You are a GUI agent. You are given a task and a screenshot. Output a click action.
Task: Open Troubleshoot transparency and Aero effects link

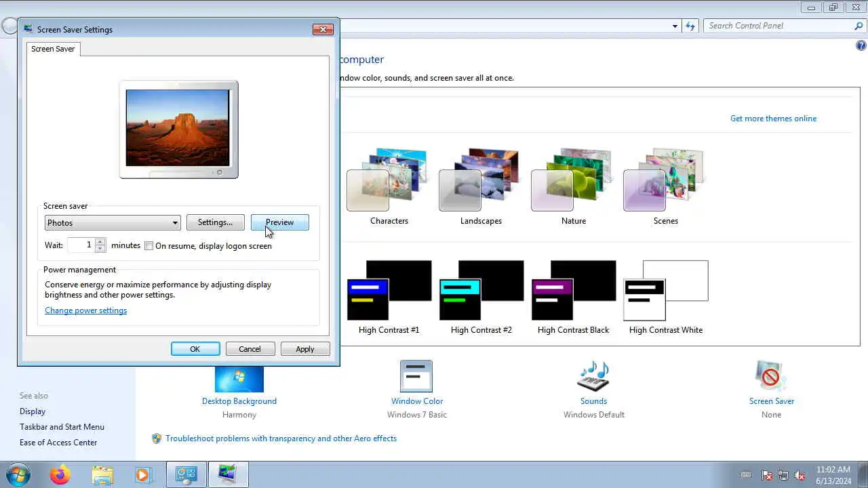point(281,439)
